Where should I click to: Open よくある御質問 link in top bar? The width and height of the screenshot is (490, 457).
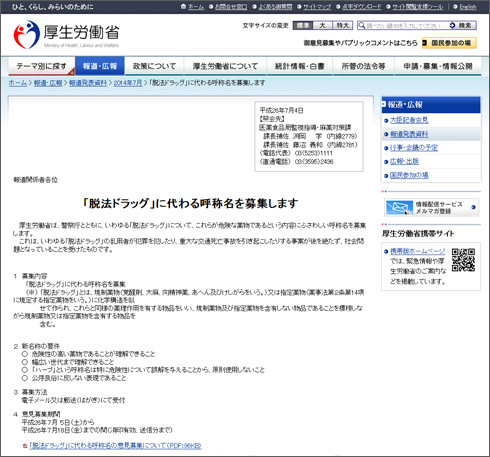[275, 7]
